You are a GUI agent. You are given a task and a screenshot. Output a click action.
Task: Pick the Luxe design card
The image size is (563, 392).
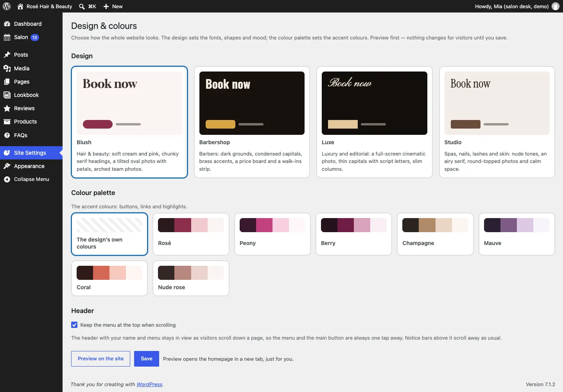(375, 122)
